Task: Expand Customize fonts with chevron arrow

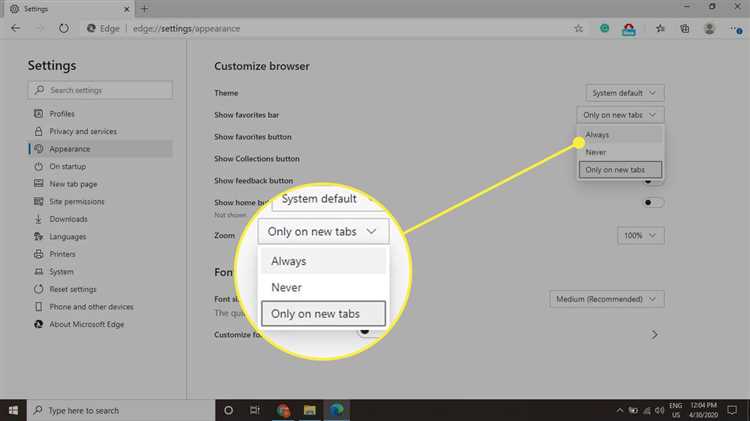Action: point(655,334)
